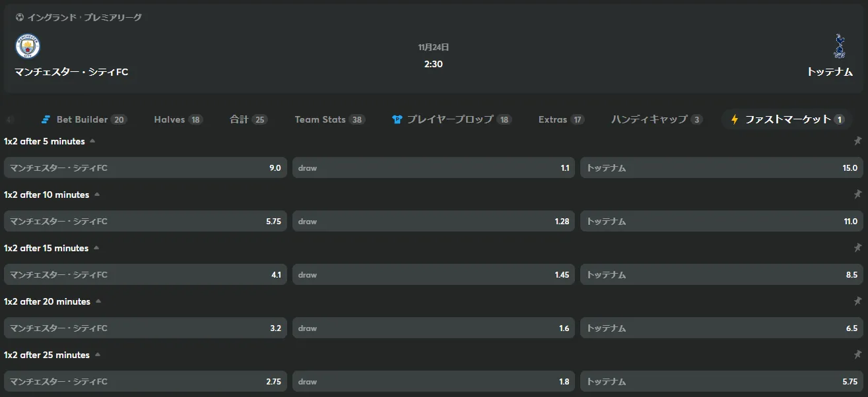This screenshot has width=868, height=397.
Task: Choose draw at 1.6 after 20 minutes
Action: [x=434, y=328]
